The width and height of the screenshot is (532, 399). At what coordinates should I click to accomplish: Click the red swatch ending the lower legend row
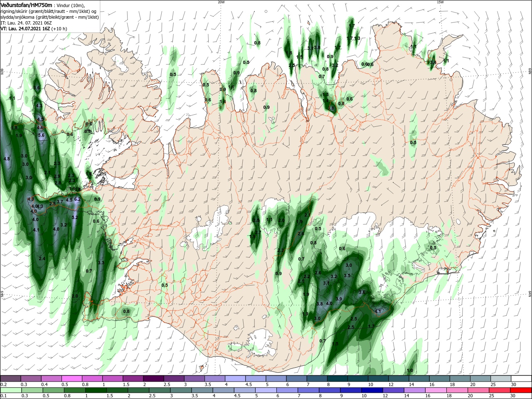coord(521,390)
